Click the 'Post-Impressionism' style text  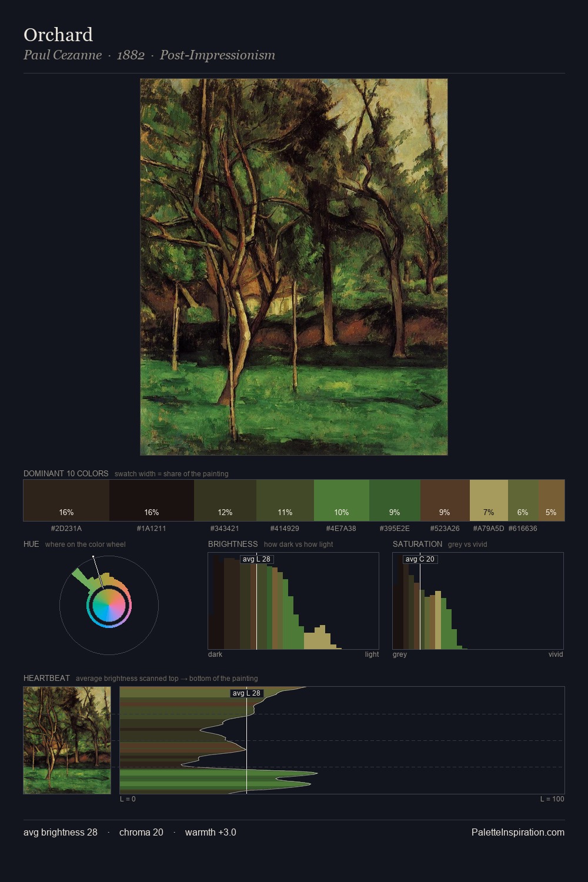(x=218, y=55)
